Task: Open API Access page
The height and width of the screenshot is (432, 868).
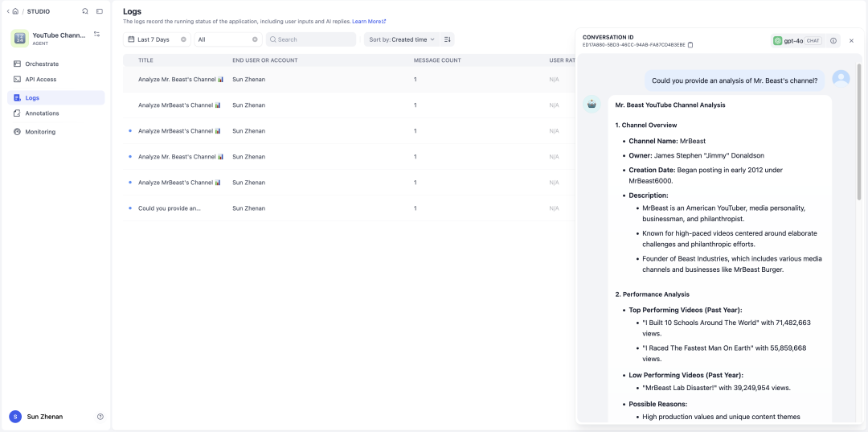Action: pyautogui.click(x=56, y=79)
